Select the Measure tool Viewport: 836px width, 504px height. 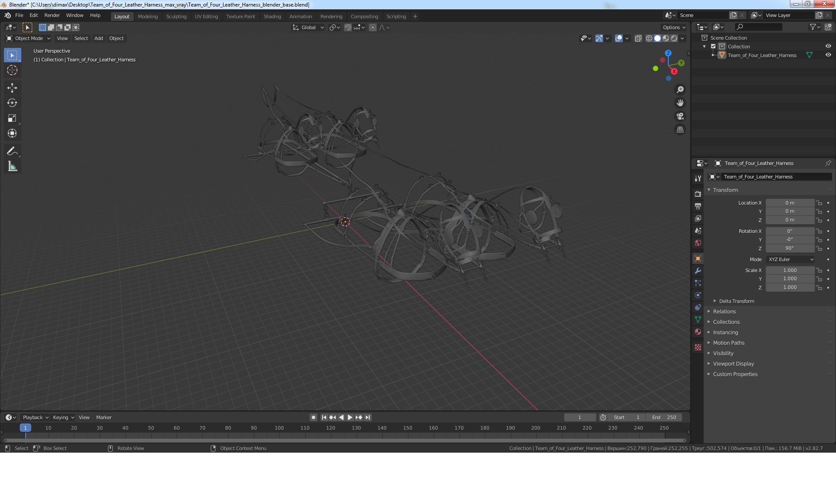[x=12, y=166]
